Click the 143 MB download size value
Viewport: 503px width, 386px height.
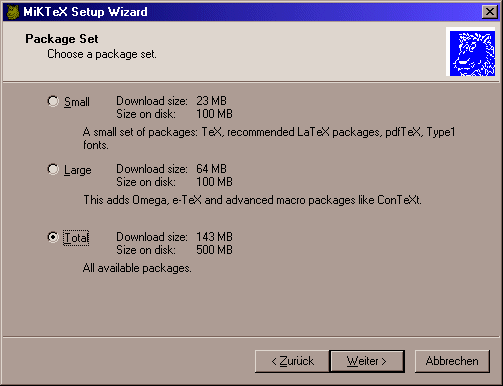click(214, 237)
